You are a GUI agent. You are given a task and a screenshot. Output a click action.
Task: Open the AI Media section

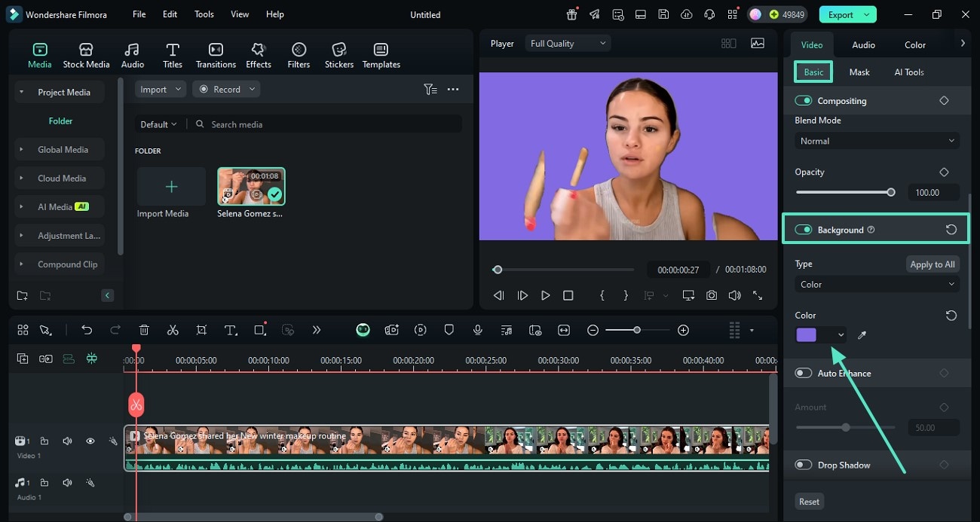[60, 207]
